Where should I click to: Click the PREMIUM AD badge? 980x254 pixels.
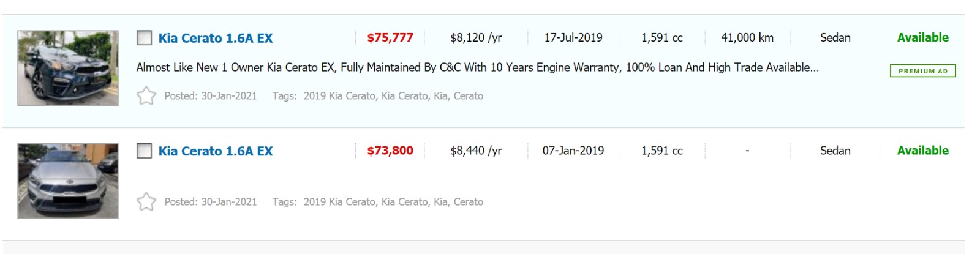pos(922,71)
